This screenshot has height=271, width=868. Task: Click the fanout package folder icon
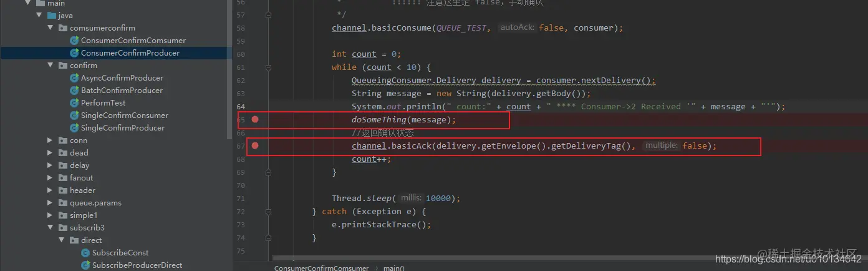point(63,178)
